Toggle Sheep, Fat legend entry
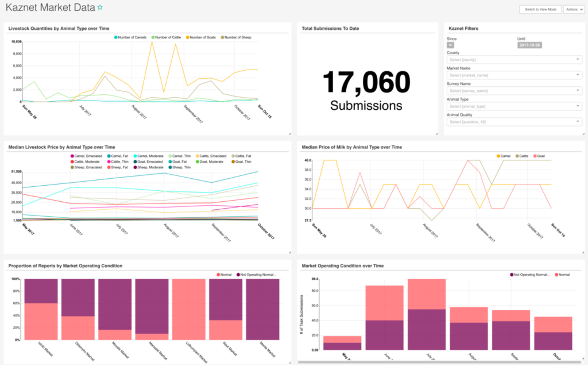This screenshot has width=588, height=365. coord(117,167)
